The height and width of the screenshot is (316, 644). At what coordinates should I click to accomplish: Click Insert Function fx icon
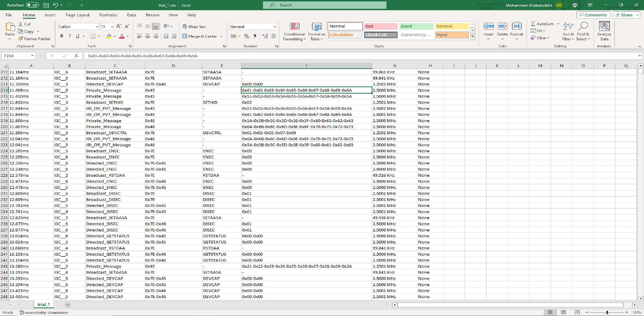(x=77, y=56)
